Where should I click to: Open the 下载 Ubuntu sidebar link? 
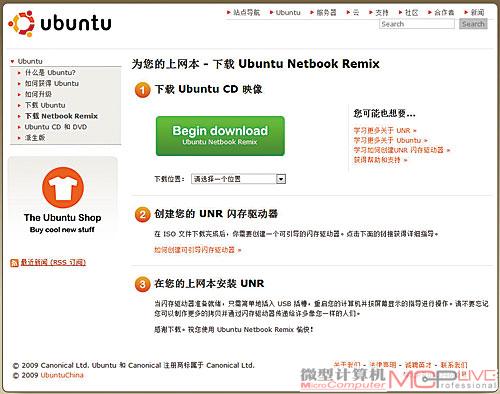pos(45,105)
